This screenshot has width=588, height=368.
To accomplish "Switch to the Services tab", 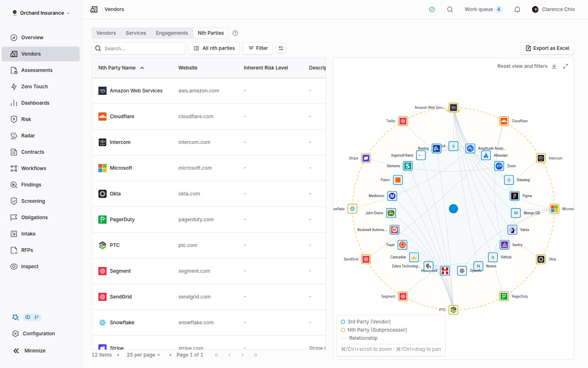I will pyautogui.click(x=136, y=33).
